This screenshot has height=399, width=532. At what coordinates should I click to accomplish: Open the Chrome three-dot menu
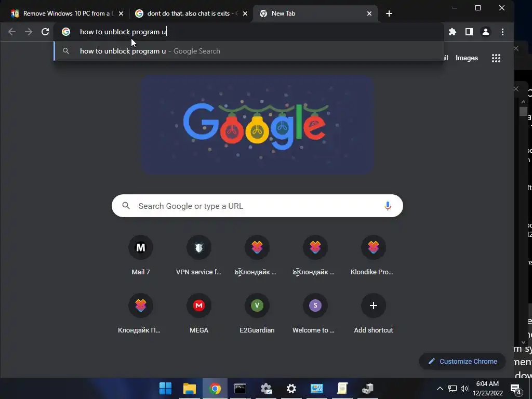point(502,32)
